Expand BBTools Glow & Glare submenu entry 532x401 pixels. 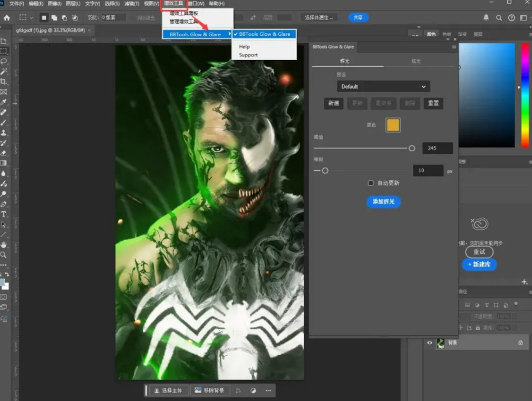click(197, 34)
